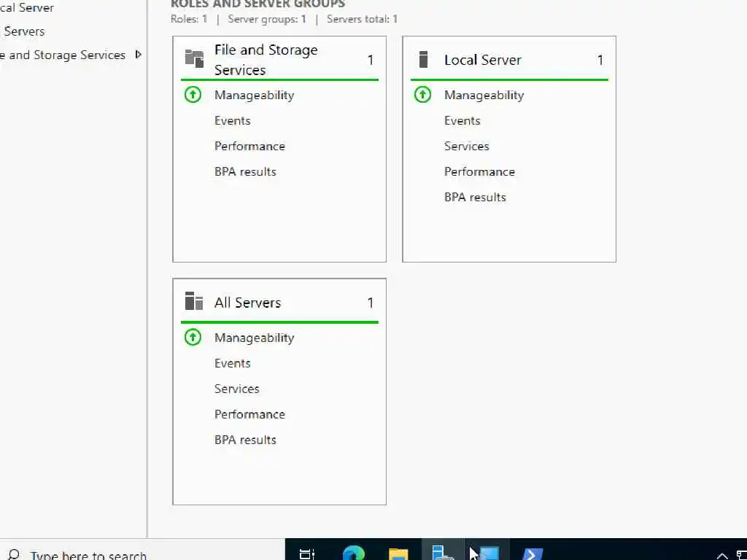Open the File and Storage Services tile title
The image size is (747, 560).
pos(266,60)
